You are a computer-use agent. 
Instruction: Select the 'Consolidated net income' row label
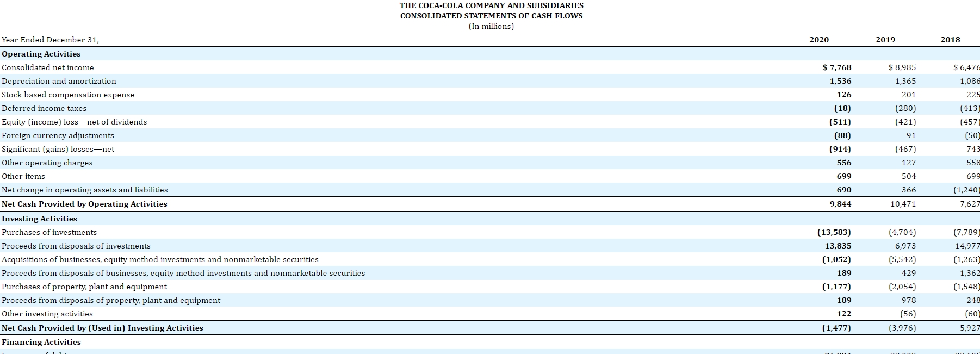[48, 67]
